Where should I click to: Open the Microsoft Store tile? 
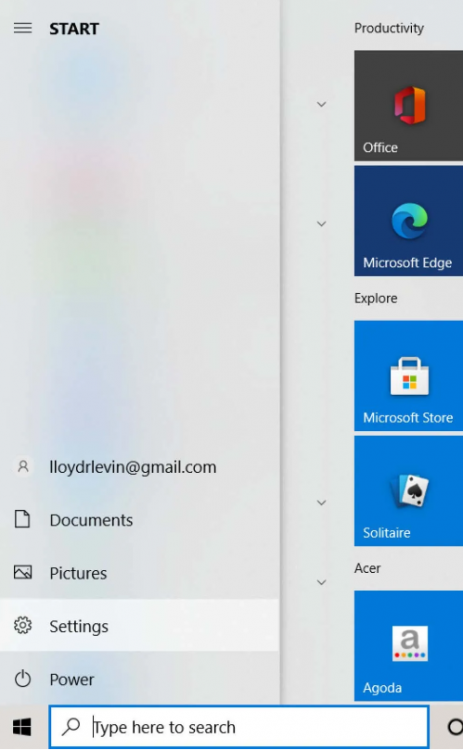pos(408,376)
